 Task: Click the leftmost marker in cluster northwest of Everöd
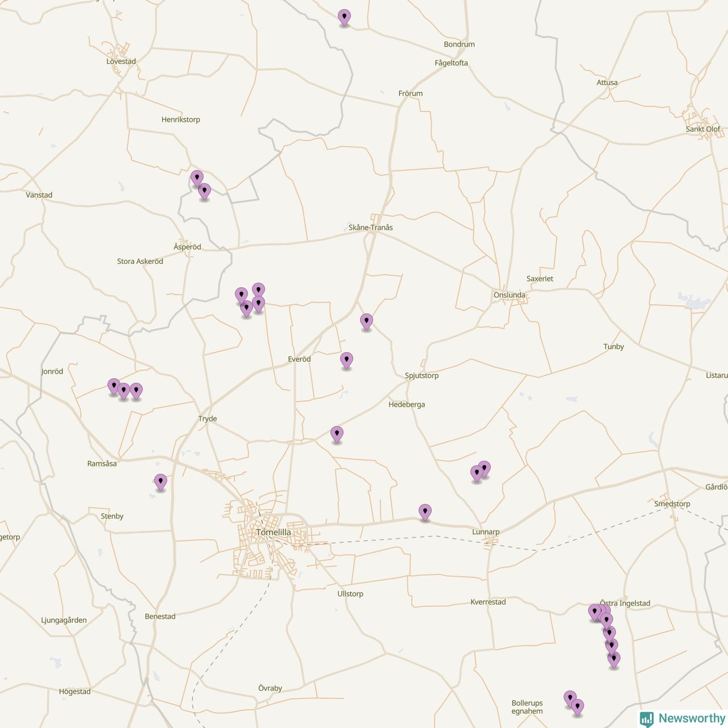[x=241, y=296]
